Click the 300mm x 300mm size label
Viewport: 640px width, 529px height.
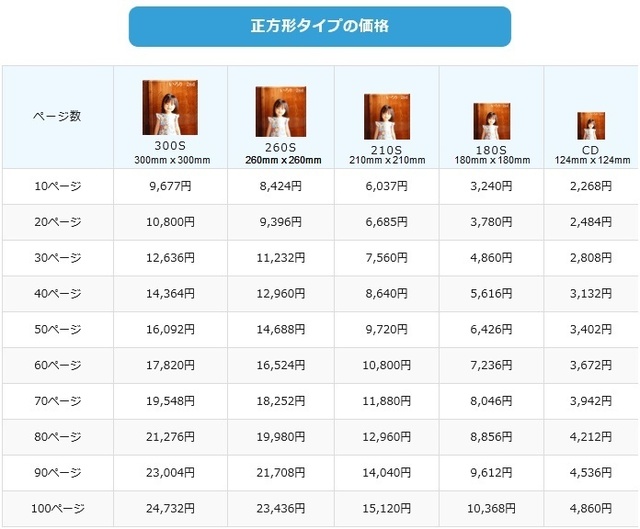click(170, 160)
